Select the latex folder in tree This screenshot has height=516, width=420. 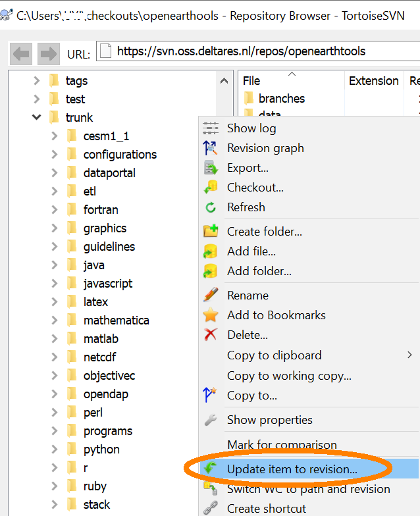click(95, 301)
